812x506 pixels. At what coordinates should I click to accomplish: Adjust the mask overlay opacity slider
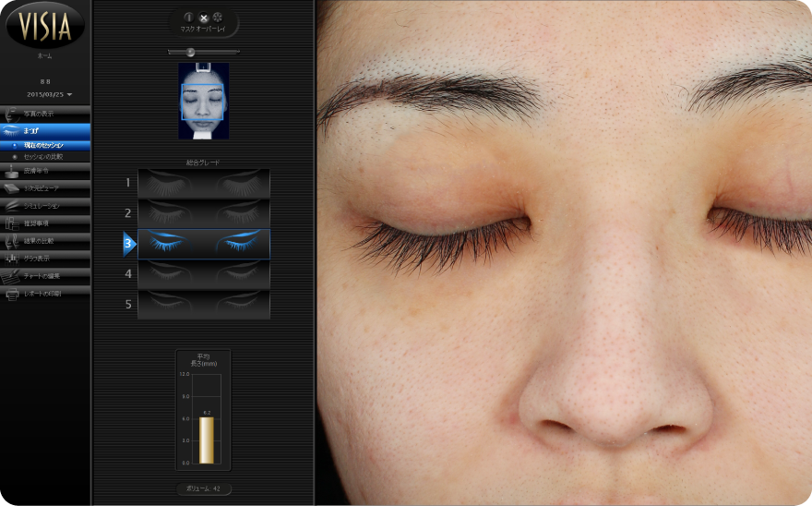[190, 52]
